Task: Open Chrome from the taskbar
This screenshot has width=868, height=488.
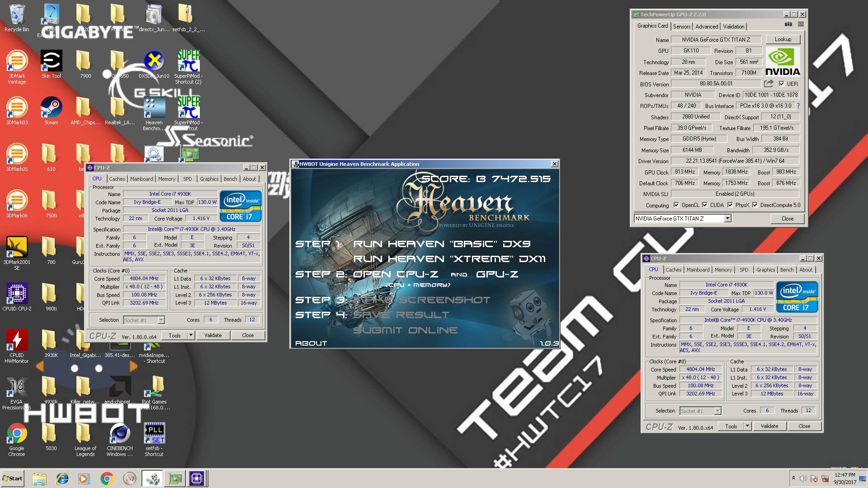Action: point(107,478)
